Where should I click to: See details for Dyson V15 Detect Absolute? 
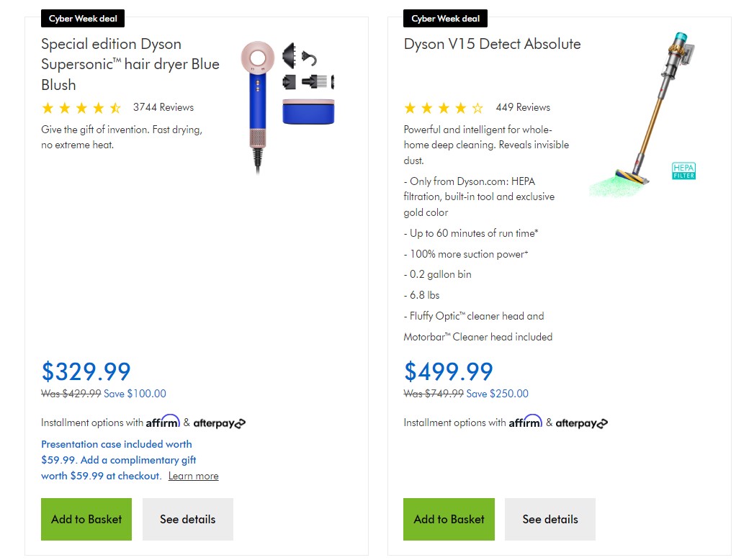(550, 519)
